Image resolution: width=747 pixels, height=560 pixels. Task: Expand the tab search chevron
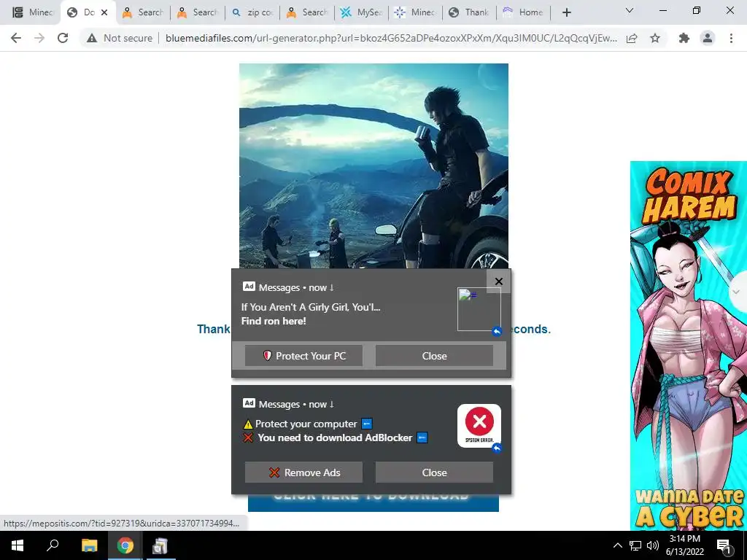pyautogui.click(x=630, y=10)
